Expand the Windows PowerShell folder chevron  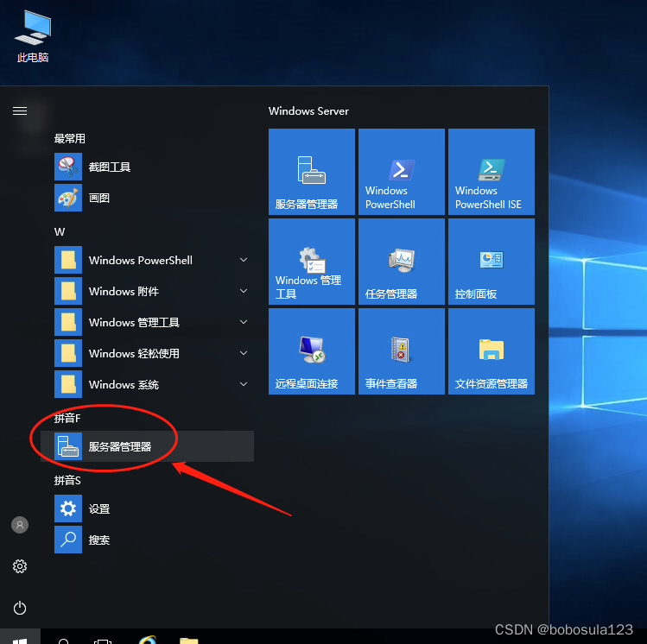[244, 260]
